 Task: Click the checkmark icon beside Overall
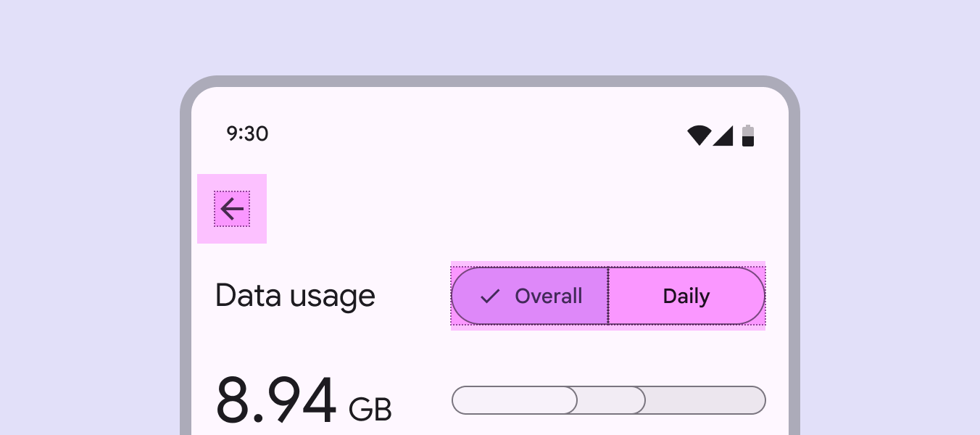(491, 296)
